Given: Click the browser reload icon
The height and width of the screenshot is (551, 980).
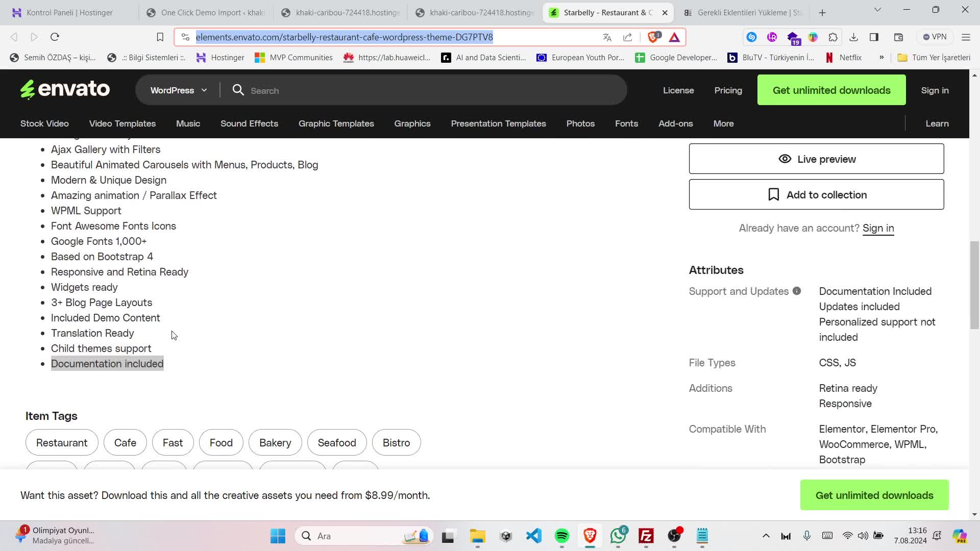Looking at the screenshot, I should coord(55,37).
